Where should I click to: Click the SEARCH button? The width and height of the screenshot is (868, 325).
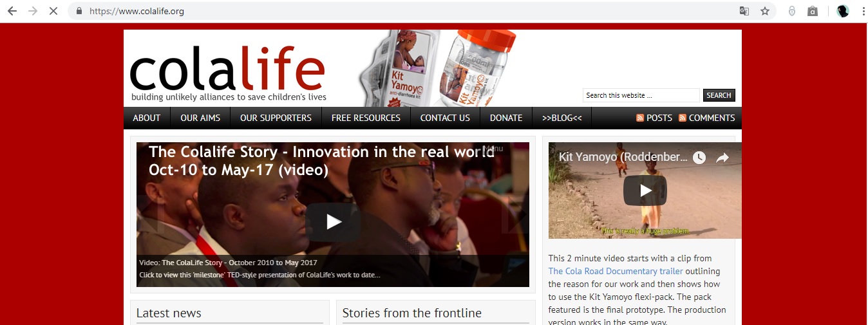pos(719,95)
